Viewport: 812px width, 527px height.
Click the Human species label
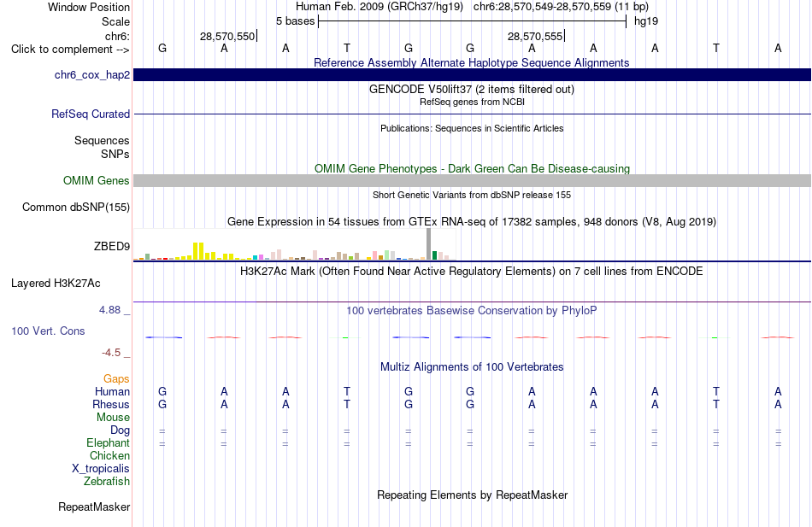tap(112, 392)
